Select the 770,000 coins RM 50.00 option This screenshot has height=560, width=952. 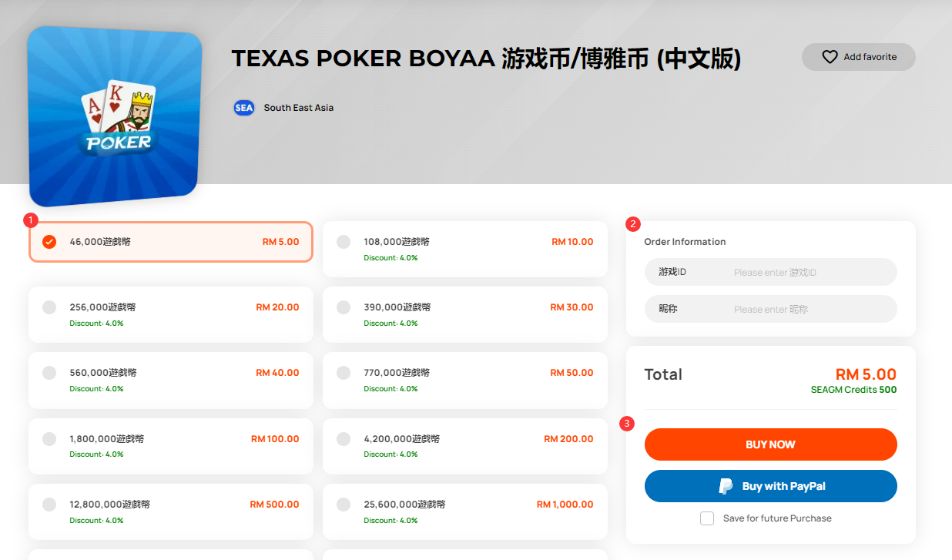coord(465,380)
